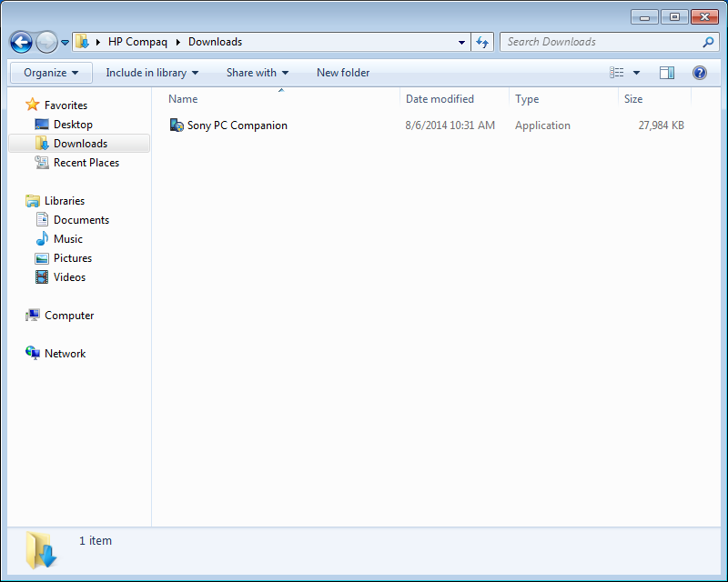The width and height of the screenshot is (728, 582).
Task: Click the Videos film strip icon
Action: click(x=42, y=277)
